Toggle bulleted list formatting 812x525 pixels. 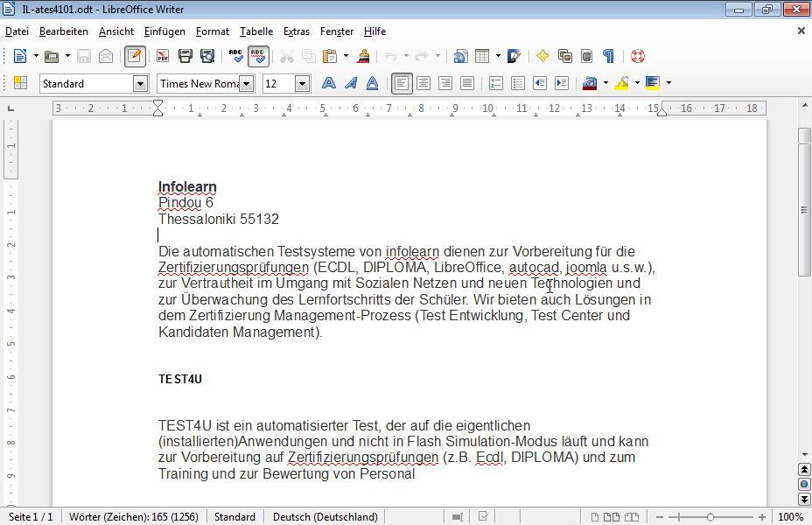click(518, 83)
